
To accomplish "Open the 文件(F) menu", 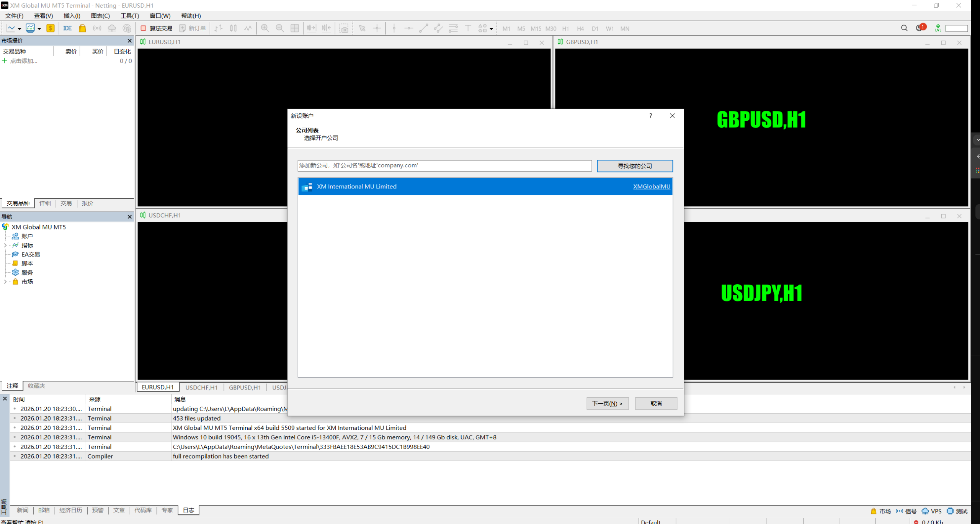I will (14, 16).
